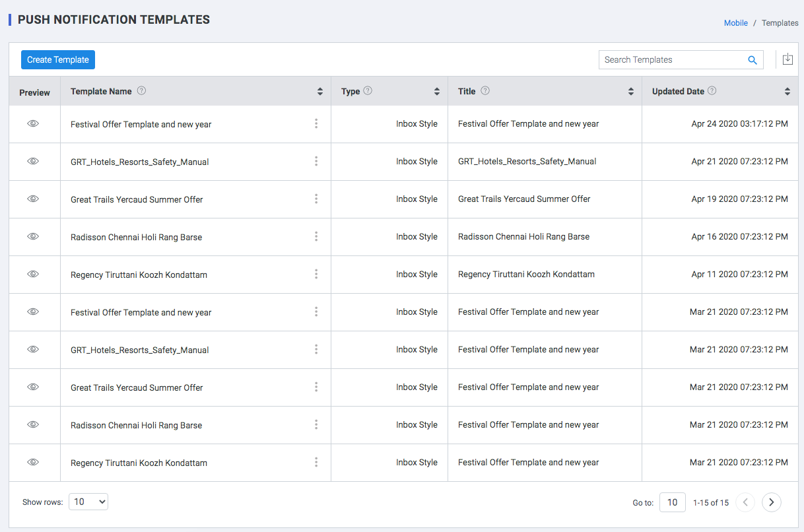
Task: Open options menu for Radisson Chennai template dated Apr 16
Action: click(316, 236)
